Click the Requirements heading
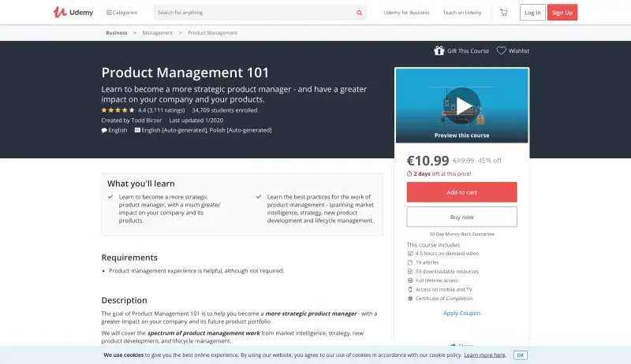The width and height of the screenshot is (631, 364). pyautogui.click(x=129, y=258)
